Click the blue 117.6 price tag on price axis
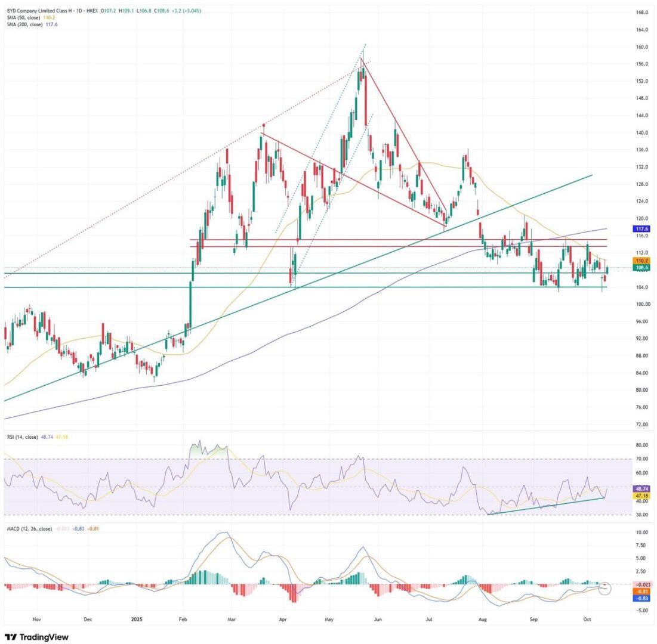 click(641, 229)
